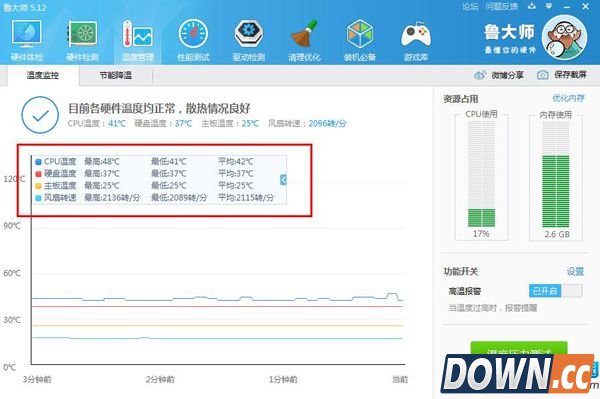Switch to the 温度监控 tab

[x=42, y=75]
